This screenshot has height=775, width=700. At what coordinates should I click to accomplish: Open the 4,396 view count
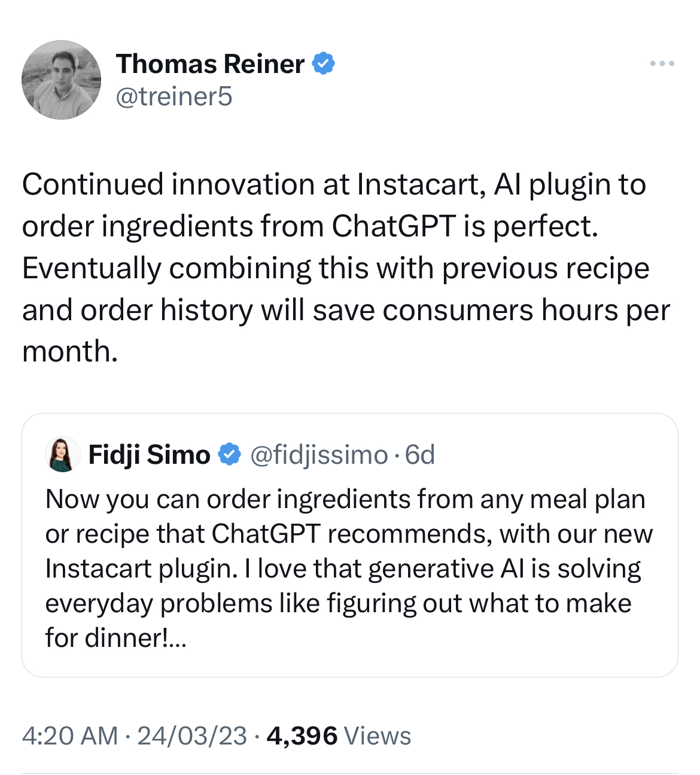302,736
